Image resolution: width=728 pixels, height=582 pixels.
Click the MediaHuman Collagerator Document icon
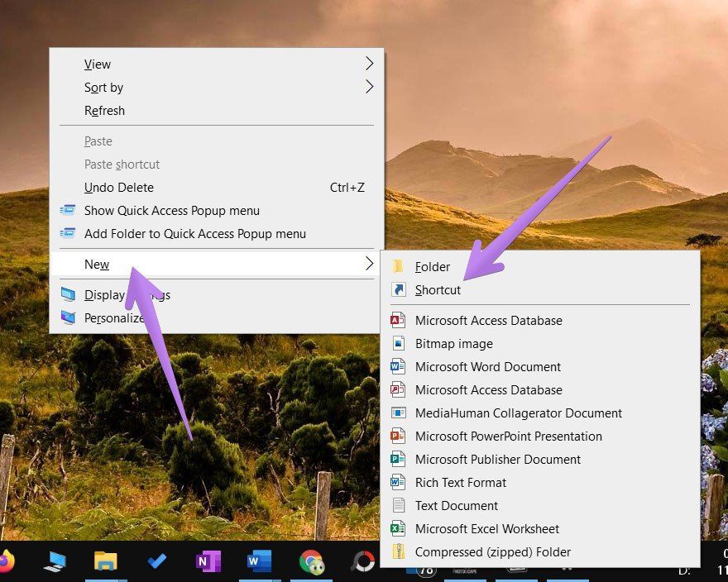tap(399, 413)
